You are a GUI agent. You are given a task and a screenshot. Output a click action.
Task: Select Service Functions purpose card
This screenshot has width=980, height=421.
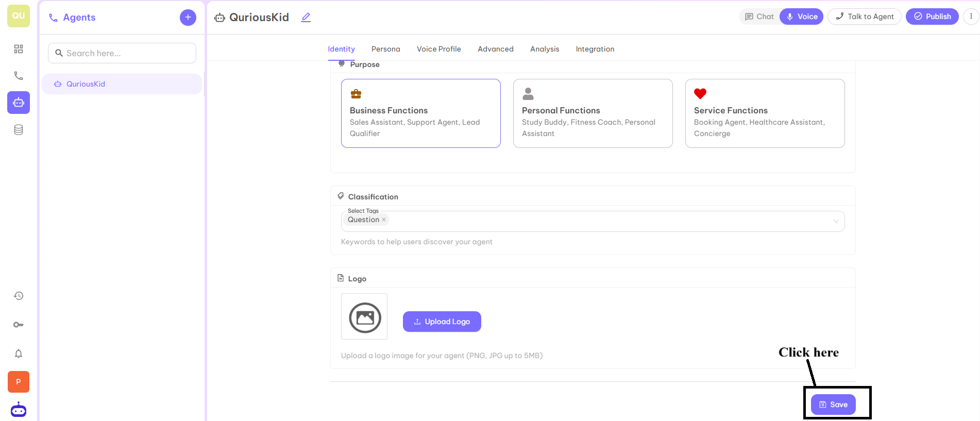pos(765,113)
